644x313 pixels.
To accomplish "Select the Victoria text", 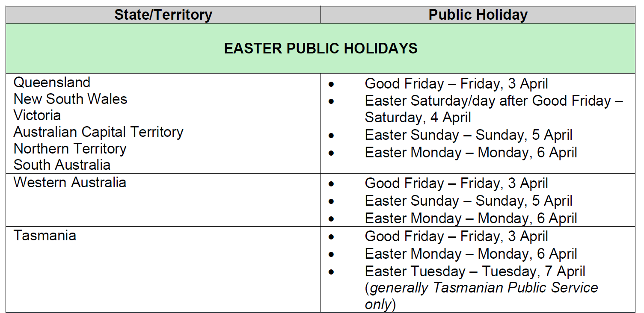I will (x=37, y=115).
